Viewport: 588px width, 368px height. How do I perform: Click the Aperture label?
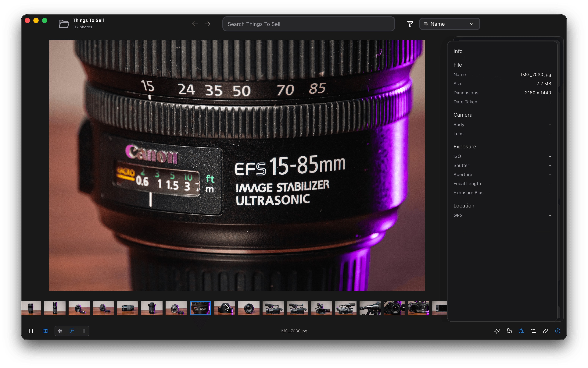[463, 175]
